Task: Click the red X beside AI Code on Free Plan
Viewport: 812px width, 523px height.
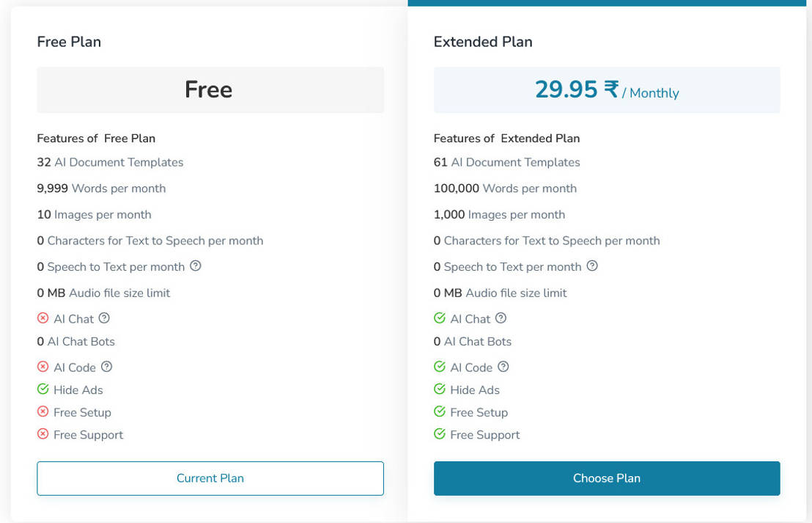Action: [x=43, y=367]
